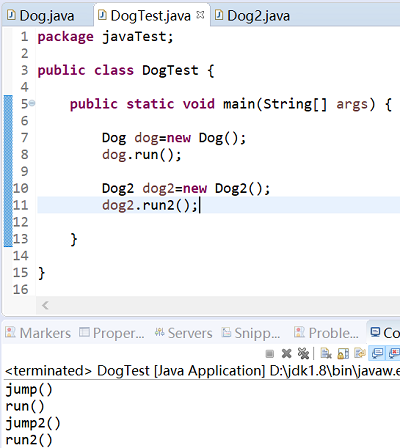Click Remove All Terminated Launches icon
This screenshot has height=448, width=400.
point(303,353)
